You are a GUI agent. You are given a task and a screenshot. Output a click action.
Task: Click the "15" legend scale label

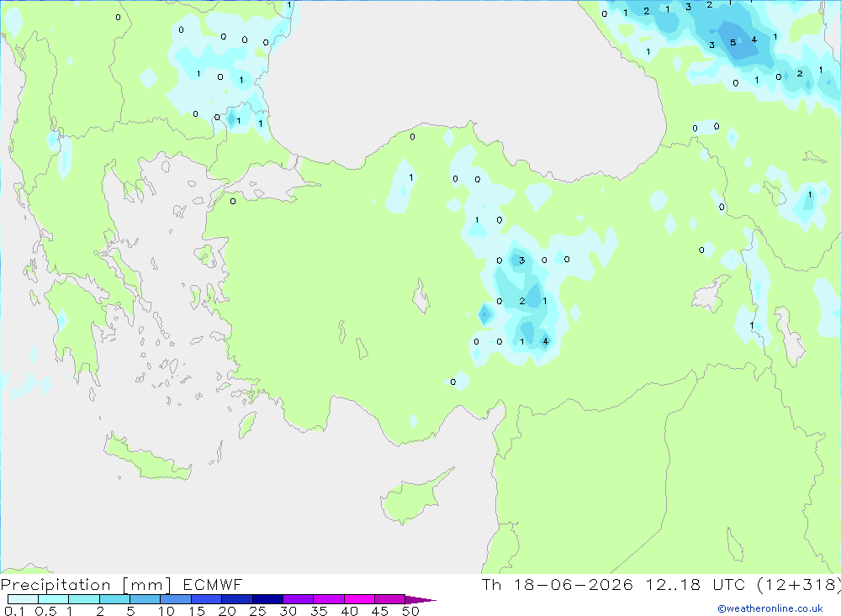197,611
